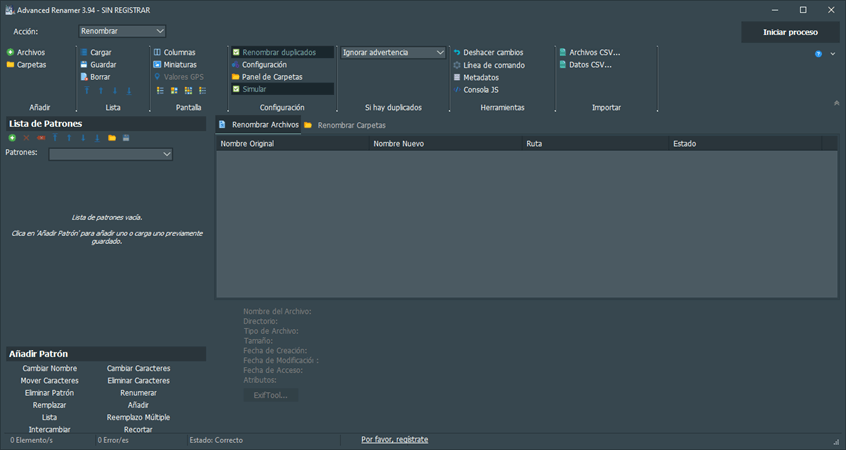Image resolution: width=846 pixels, height=450 pixels.
Task: Add an Añadir pattern
Action: tap(138, 405)
